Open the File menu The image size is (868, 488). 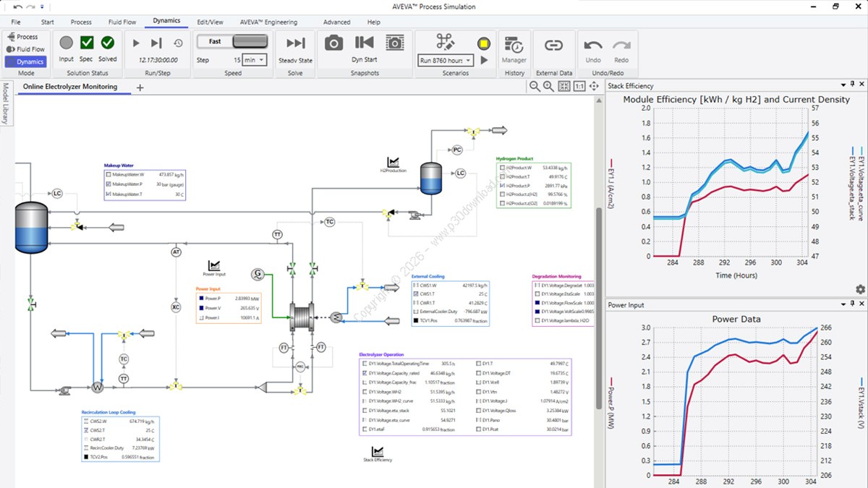coord(16,22)
